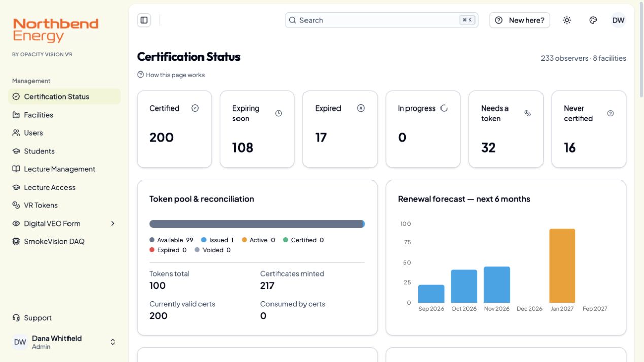Click the Available 99 legend dot
Image resolution: width=644 pixels, height=362 pixels.
tap(152, 240)
